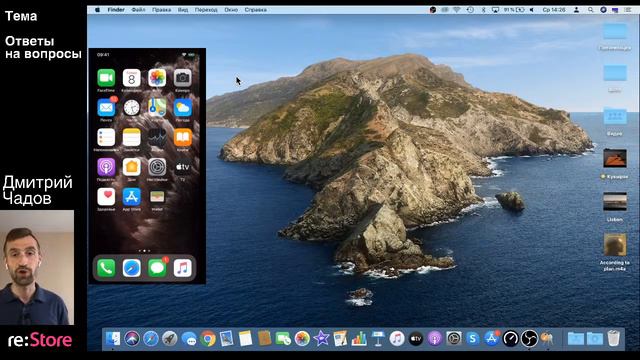Open the iPhone Podcasts app

pos(106,167)
